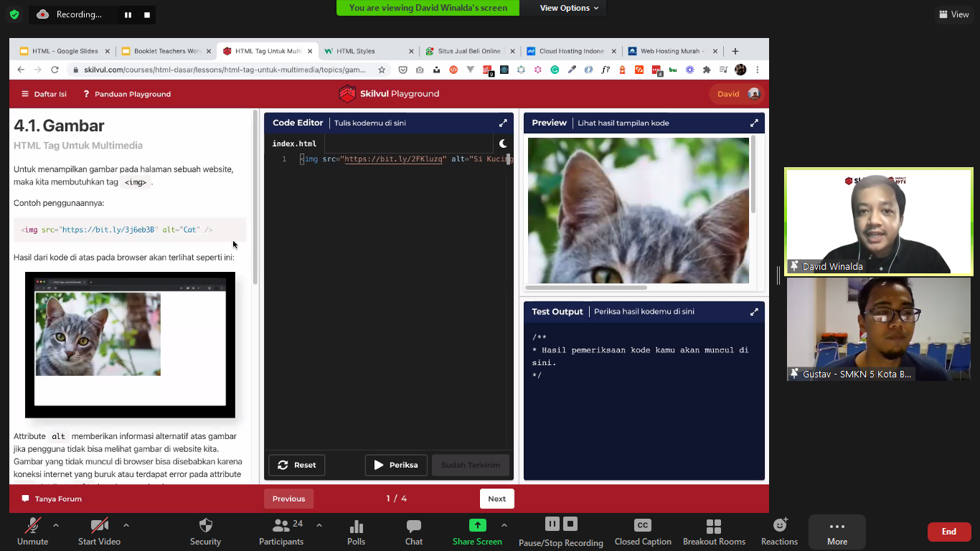This screenshot has width=980, height=551.
Task: Click the browser address bar
Action: click(215, 70)
